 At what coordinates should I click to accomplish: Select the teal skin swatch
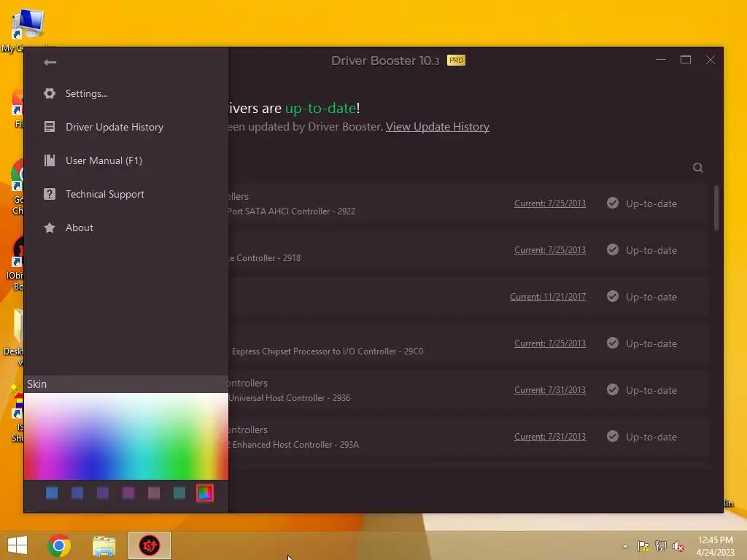[x=179, y=494]
